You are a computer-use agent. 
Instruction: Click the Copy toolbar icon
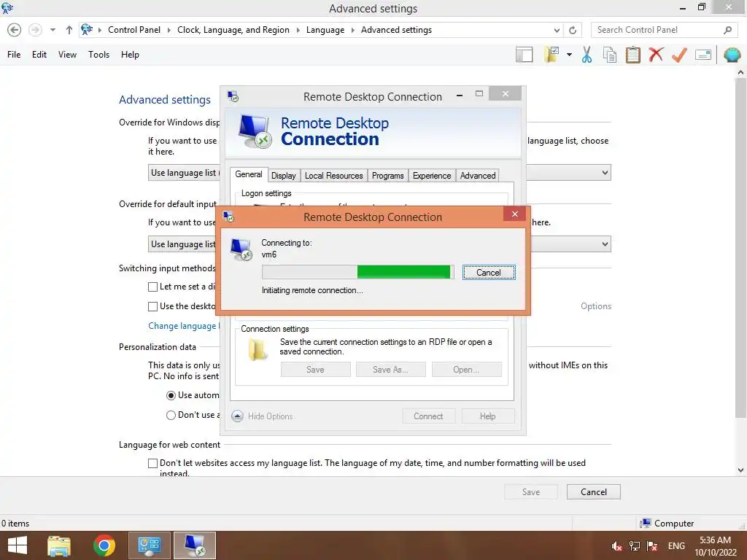click(609, 55)
